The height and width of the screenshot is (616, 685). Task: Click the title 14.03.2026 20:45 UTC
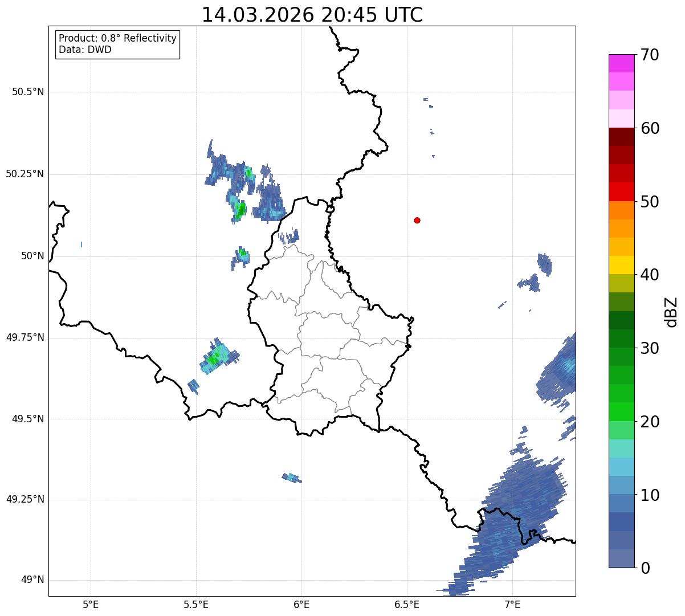coord(312,15)
